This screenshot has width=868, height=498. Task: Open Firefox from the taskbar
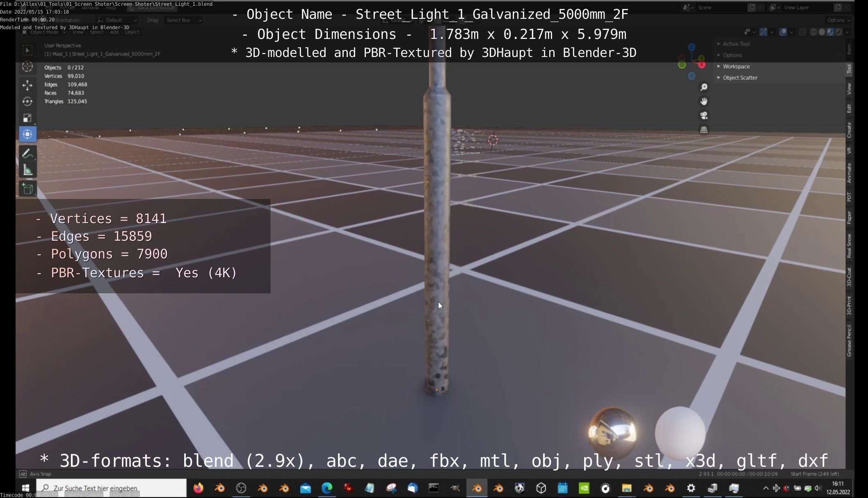click(199, 488)
